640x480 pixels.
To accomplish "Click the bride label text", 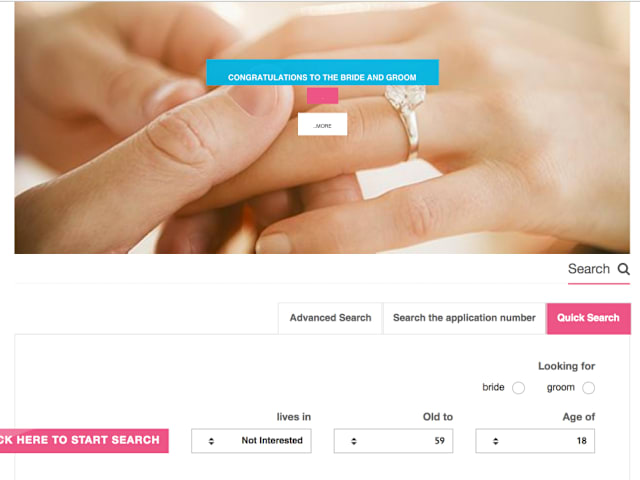I will pos(493,387).
